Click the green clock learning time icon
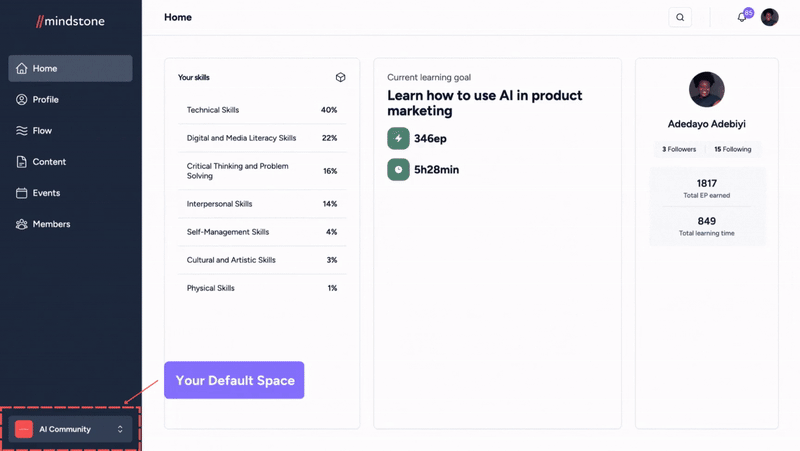This screenshot has width=800, height=451. coord(398,169)
